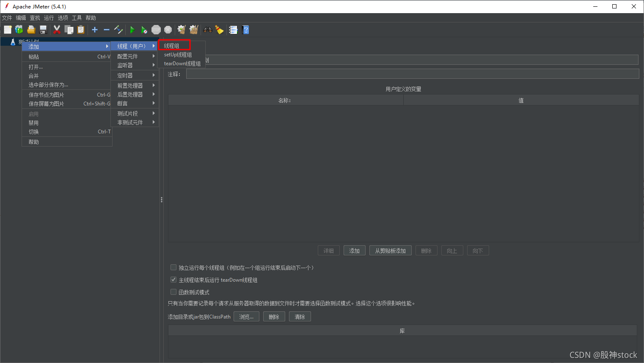Viewport: 644px width, 363px height.
Task: Open the 运行 menu
Action: click(x=49, y=18)
